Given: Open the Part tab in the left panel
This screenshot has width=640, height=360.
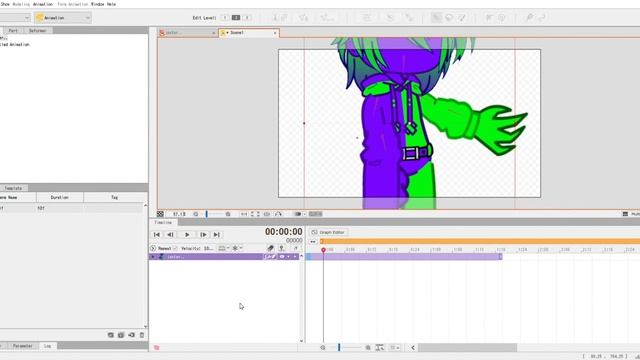Looking at the screenshot, I should [13, 31].
